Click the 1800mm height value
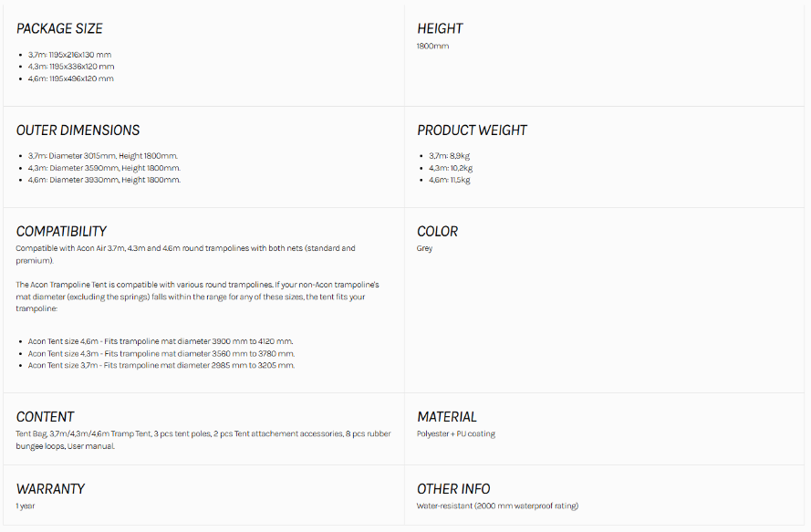This screenshot has width=811, height=532. click(432, 46)
